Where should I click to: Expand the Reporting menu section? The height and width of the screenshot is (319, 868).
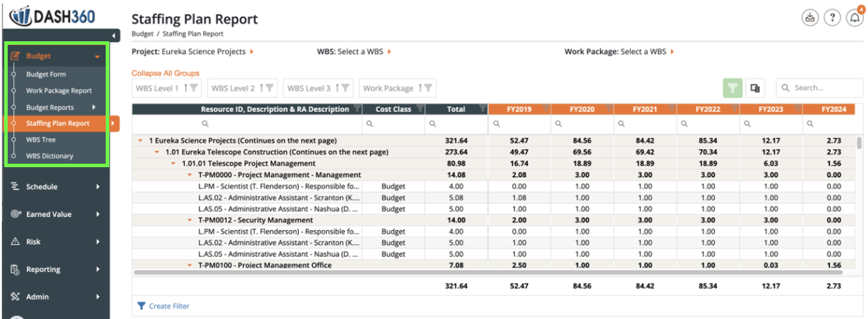click(x=98, y=269)
